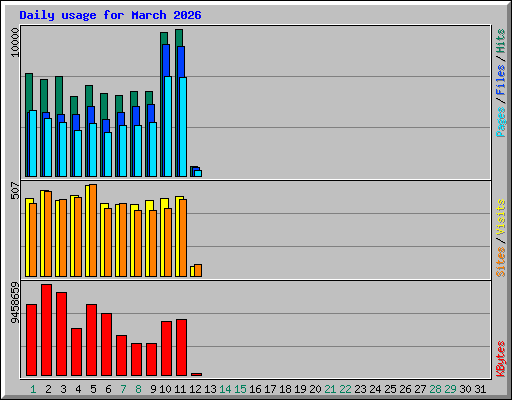Click the 10000 hits axis label
This screenshot has width=512, height=400.
click(15, 43)
